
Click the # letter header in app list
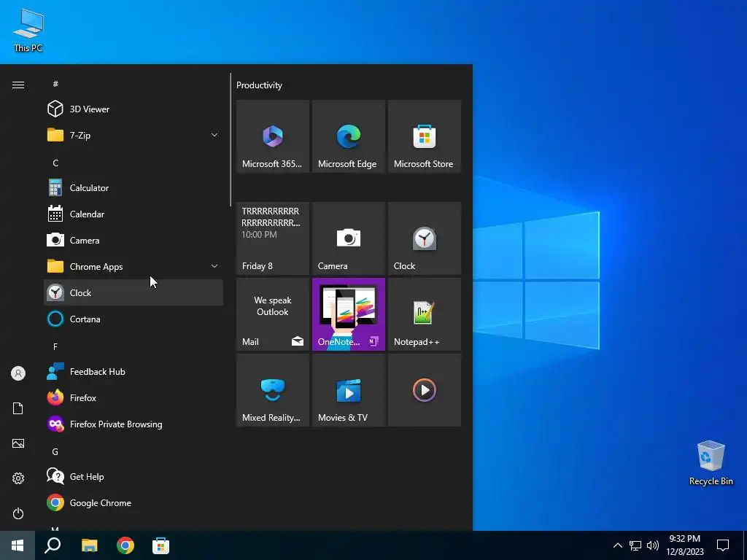55,84
